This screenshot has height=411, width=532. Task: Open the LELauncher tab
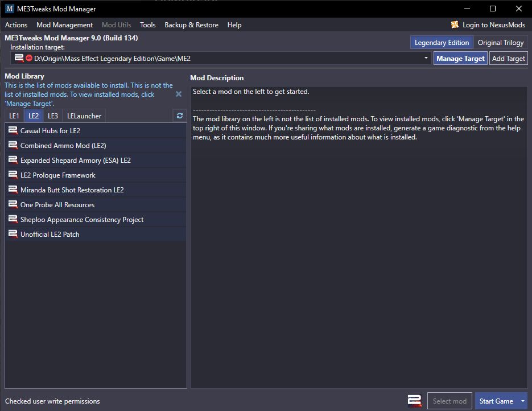tap(84, 116)
